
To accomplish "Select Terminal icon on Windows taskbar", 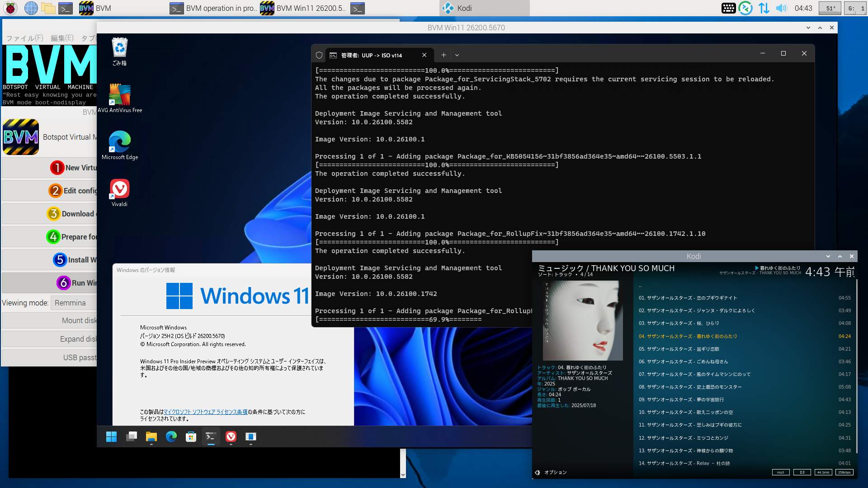I will click(211, 436).
